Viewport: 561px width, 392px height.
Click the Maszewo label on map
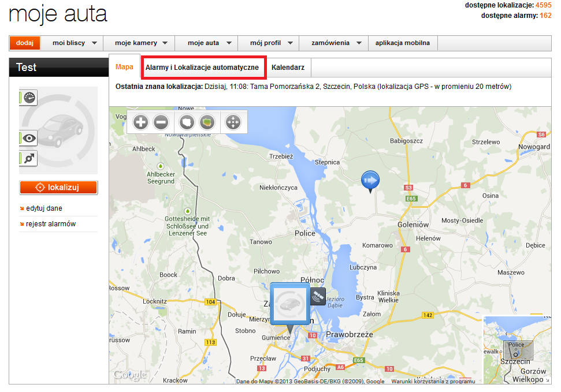tap(511, 272)
